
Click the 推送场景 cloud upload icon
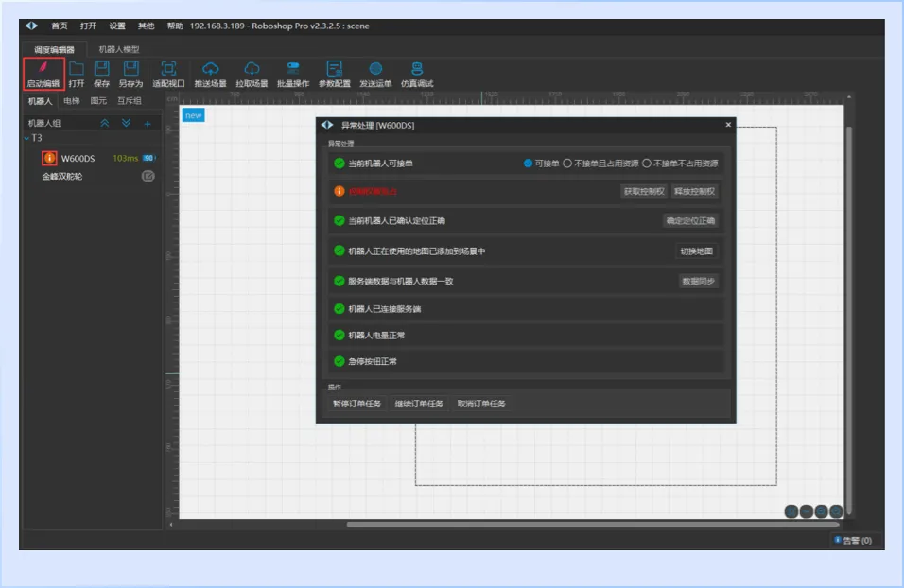pos(211,69)
